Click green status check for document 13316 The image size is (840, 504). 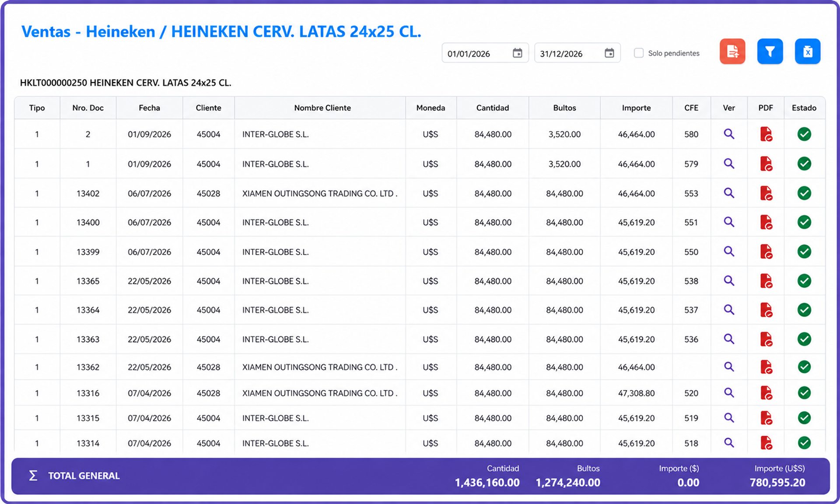[804, 393]
